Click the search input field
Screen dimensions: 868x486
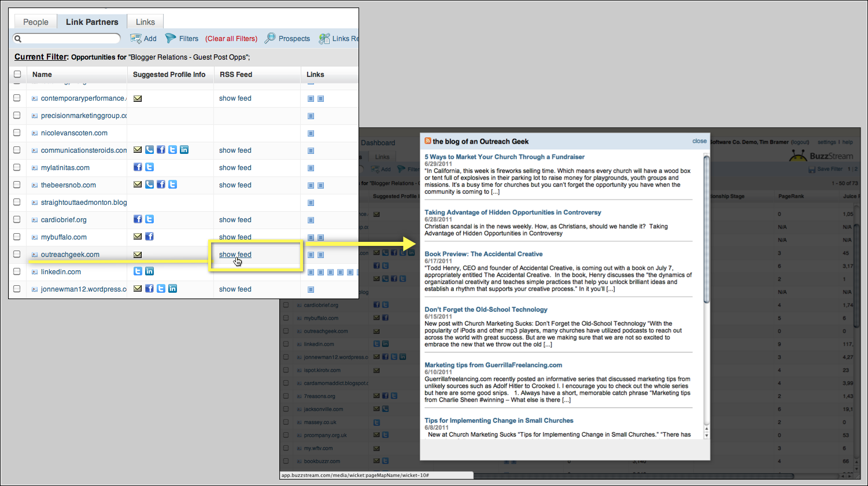pos(67,39)
